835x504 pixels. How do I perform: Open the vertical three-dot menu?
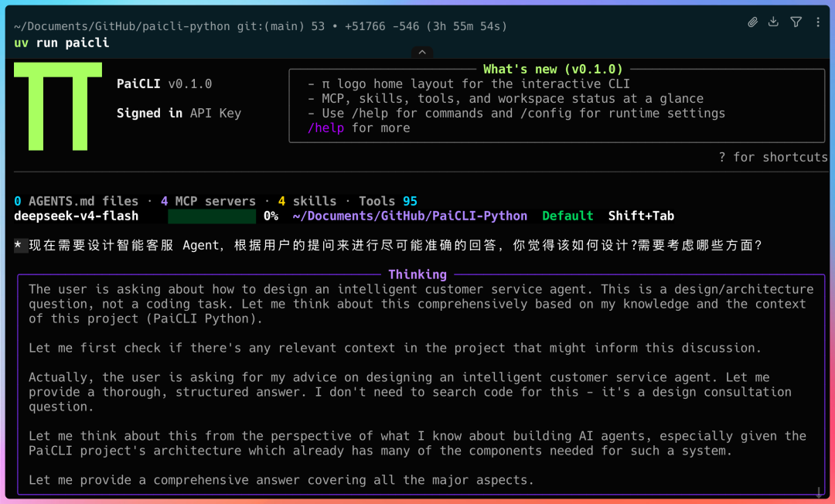coord(818,22)
